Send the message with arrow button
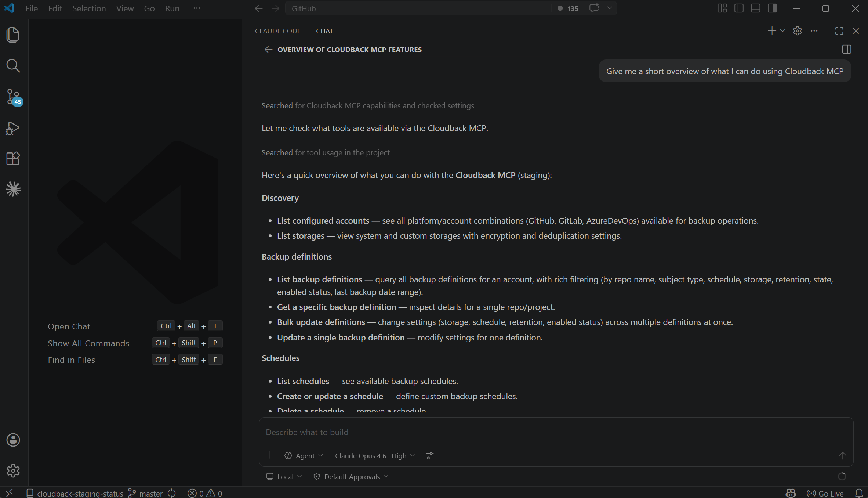This screenshot has width=868, height=498. coord(842,456)
